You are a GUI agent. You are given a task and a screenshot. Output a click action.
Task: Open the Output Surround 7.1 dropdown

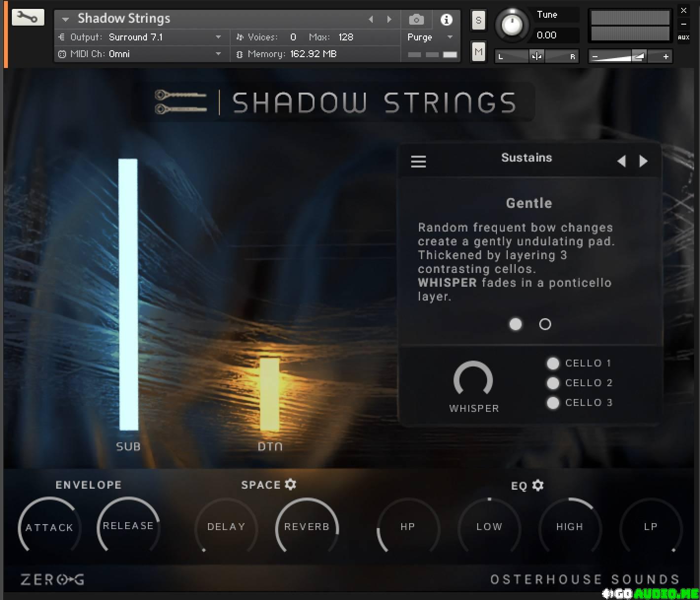[140, 37]
